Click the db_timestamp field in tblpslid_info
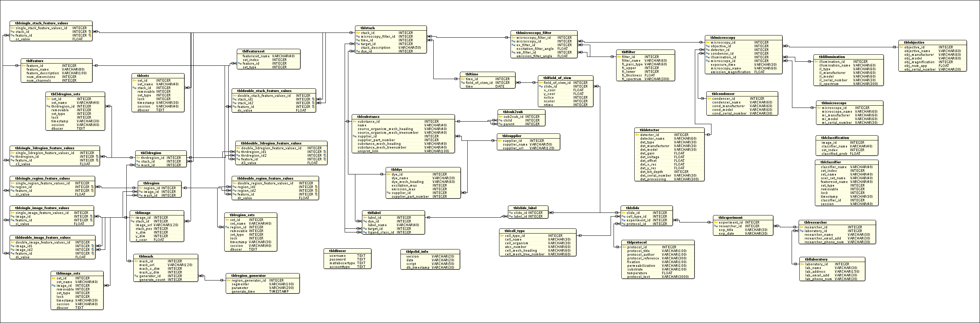 pyautogui.click(x=430, y=268)
